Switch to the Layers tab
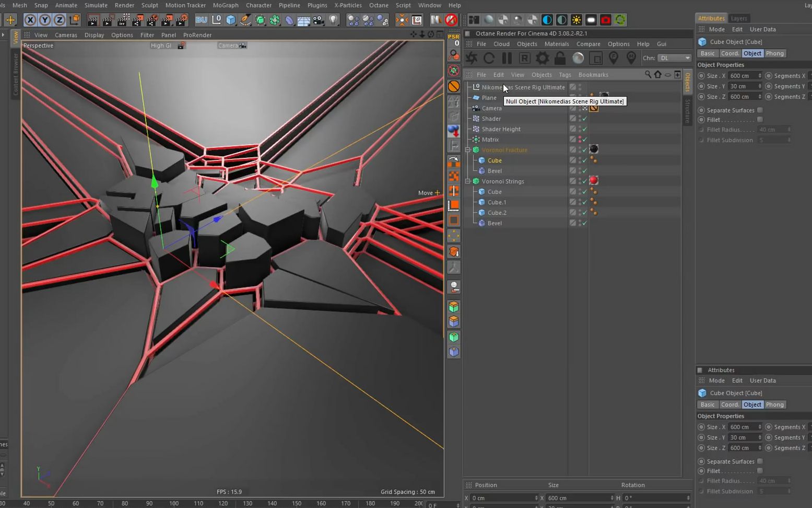Viewport: 812px width, 508px height. click(x=738, y=18)
